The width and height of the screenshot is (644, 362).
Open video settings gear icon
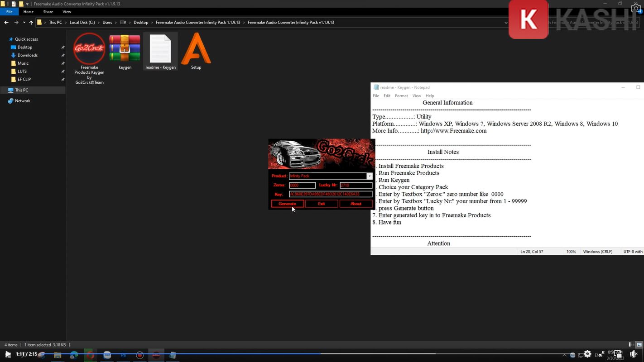tap(587, 354)
